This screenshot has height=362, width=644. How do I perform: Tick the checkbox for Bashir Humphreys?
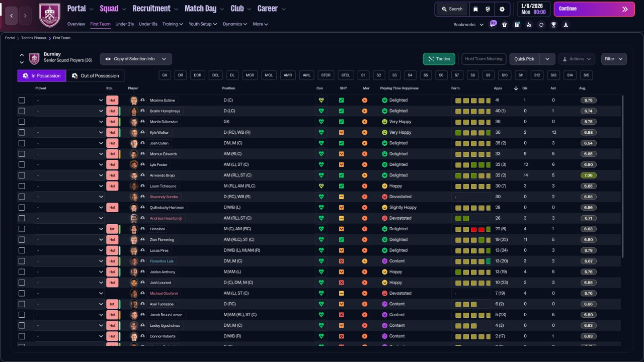tap(22, 111)
